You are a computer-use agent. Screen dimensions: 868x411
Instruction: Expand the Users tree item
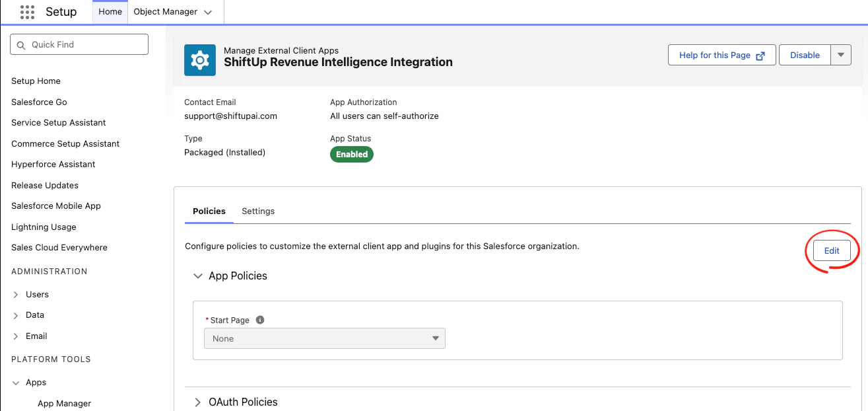click(16, 295)
